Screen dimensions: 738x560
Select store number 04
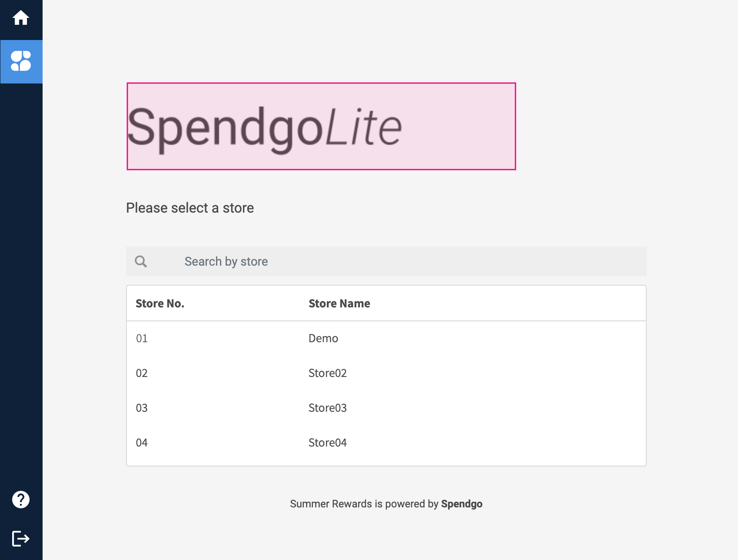pyautogui.click(x=142, y=443)
